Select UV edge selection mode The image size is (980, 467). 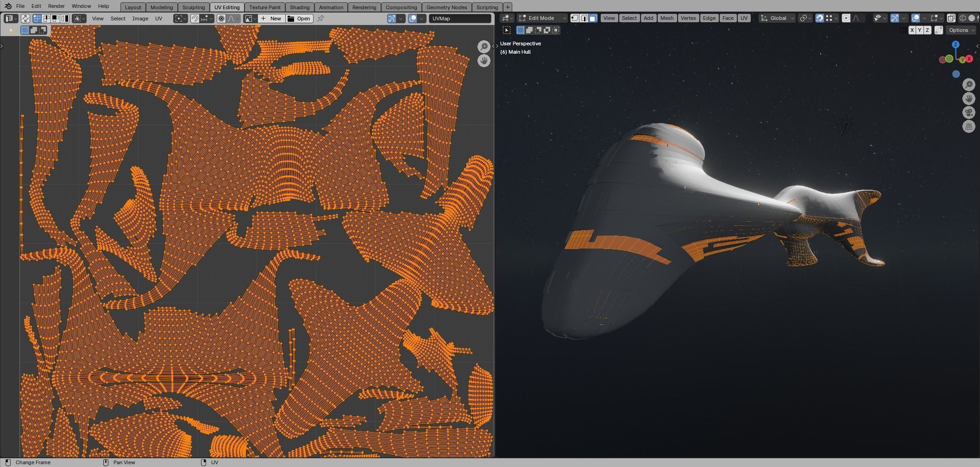(46, 19)
